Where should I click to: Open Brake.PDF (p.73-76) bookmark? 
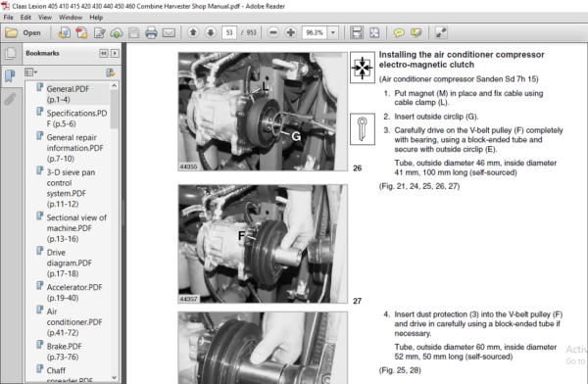click(64, 352)
